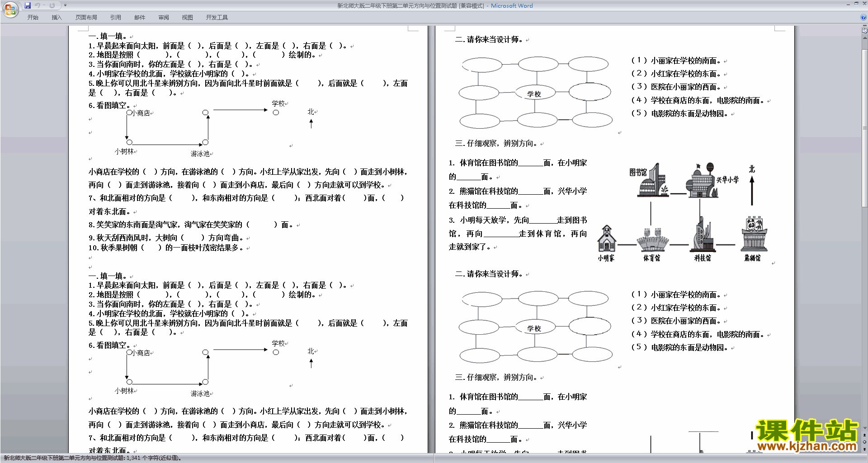Click the vertical scrollbar down arrow
Image resolution: width=868 pixels, height=463 pixels.
point(865,428)
